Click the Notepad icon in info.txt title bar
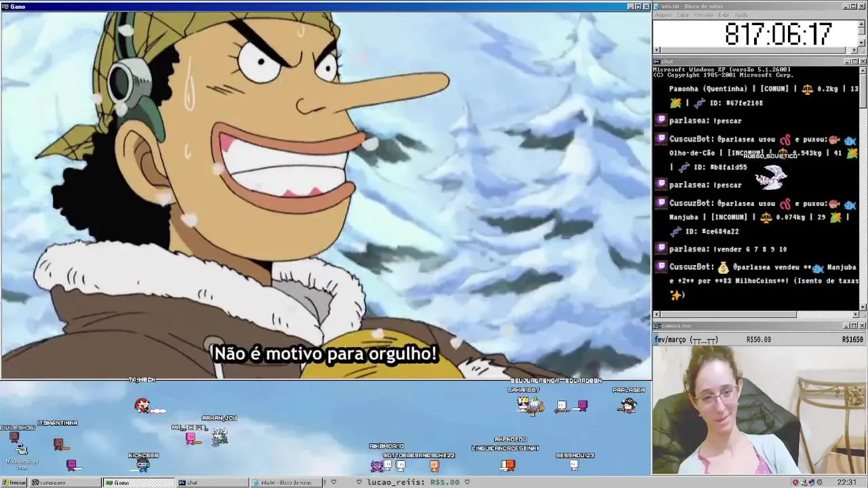This screenshot has width=868, height=488. point(657,6)
